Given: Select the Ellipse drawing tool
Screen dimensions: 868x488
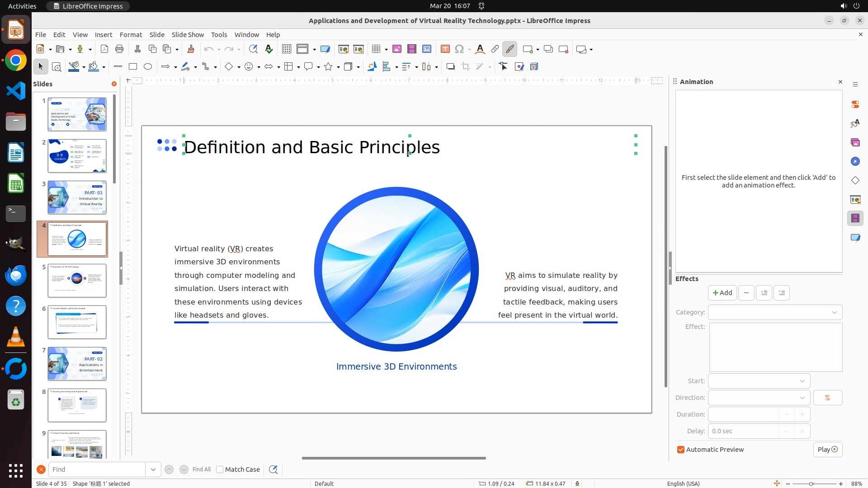Looking at the screenshot, I should tap(148, 67).
